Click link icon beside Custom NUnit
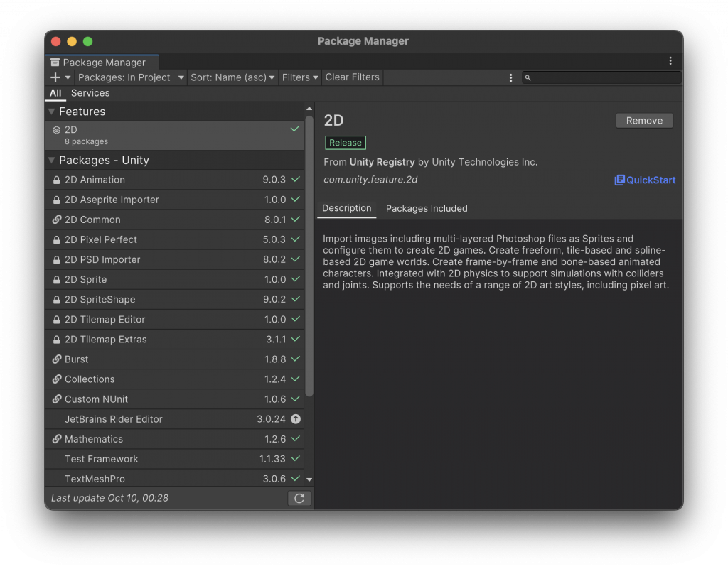728x569 pixels. tap(57, 399)
